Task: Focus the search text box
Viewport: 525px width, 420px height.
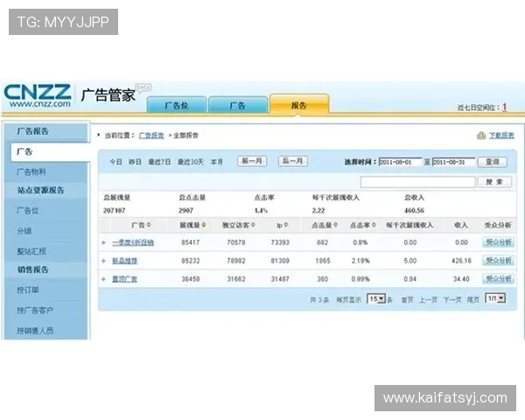Action: [417, 182]
